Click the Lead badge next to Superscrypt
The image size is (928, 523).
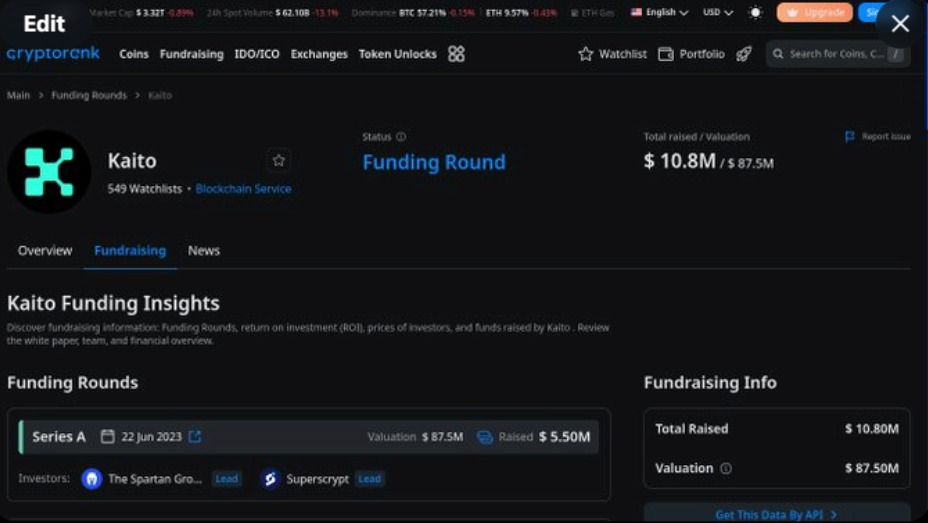coord(370,479)
